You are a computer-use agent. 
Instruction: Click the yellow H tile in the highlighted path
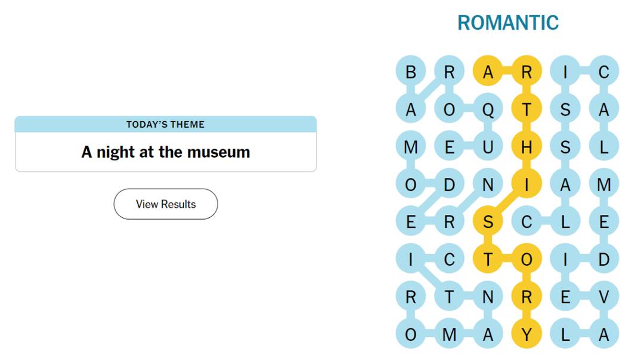coord(527,147)
